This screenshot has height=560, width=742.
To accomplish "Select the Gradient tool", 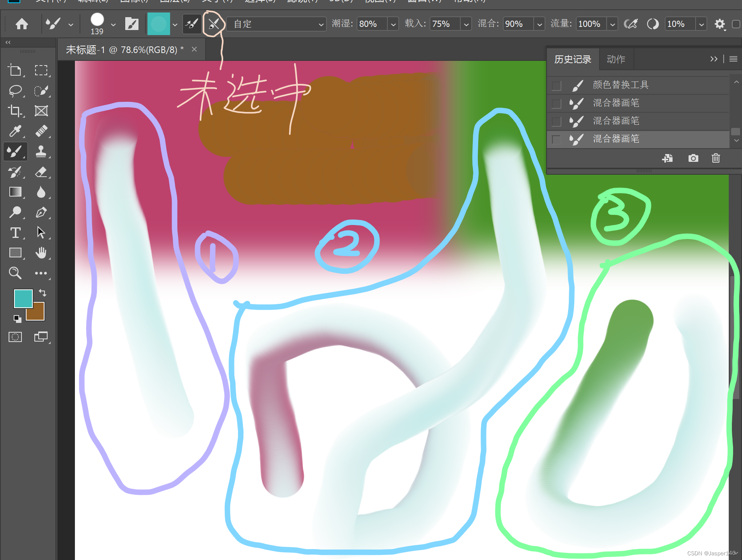I will pyautogui.click(x=16, y=192).
